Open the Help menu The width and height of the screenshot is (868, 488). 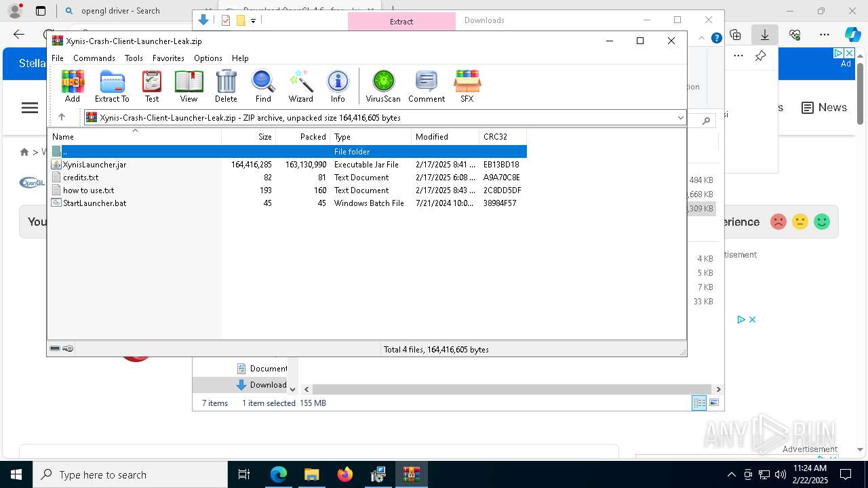pyautogui.click(x=240, y=58)
